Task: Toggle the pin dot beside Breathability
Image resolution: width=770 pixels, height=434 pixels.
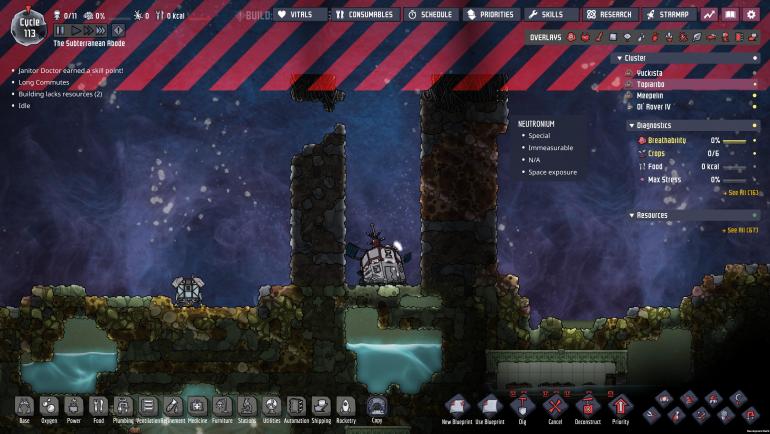Action: tap(754, 141)
